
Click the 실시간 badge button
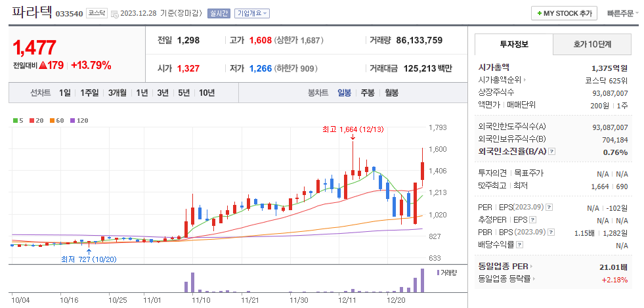click(x=219, y=14)
